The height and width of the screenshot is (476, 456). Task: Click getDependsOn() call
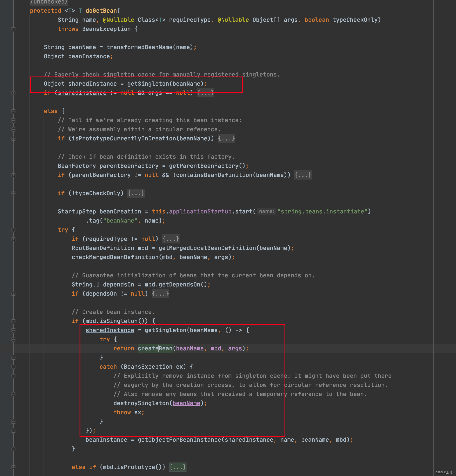click(183, 285)
